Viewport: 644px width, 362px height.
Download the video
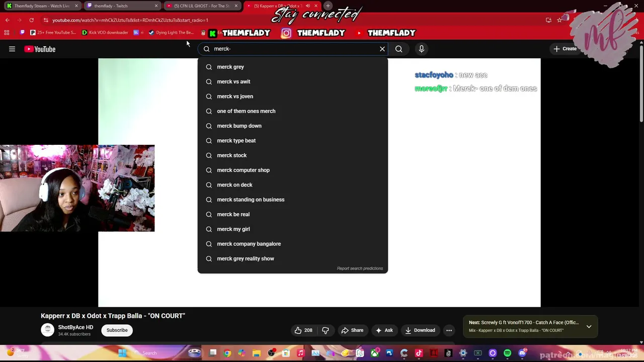point(420,330)
